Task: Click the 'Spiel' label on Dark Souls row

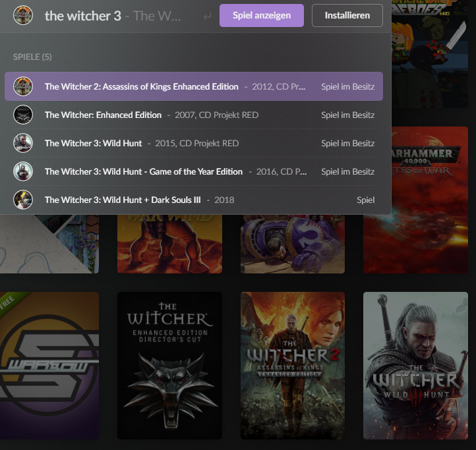Action: (365, 200)
